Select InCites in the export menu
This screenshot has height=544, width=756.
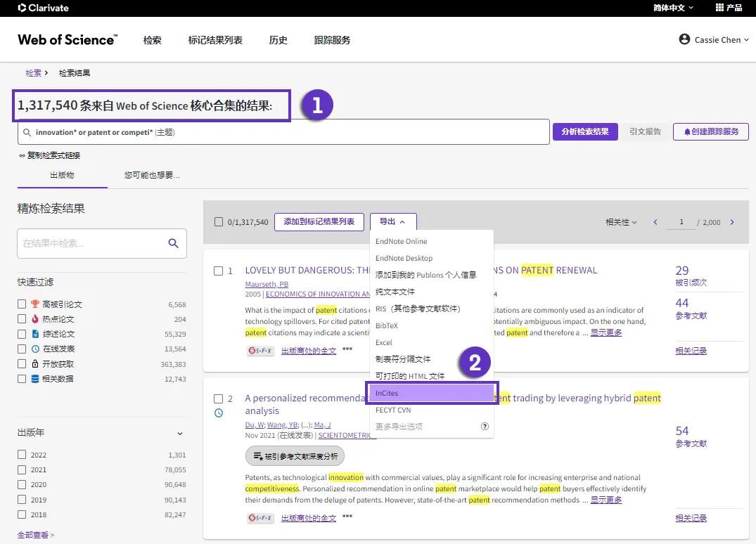coord(432,393)
